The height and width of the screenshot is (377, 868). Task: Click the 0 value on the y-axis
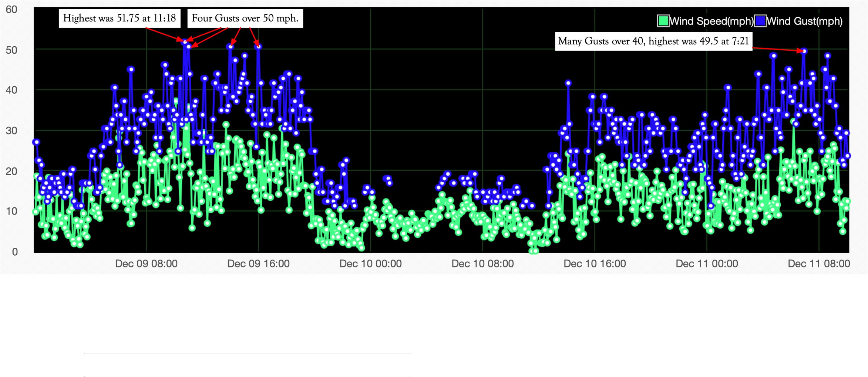click(x=15, y=252)
